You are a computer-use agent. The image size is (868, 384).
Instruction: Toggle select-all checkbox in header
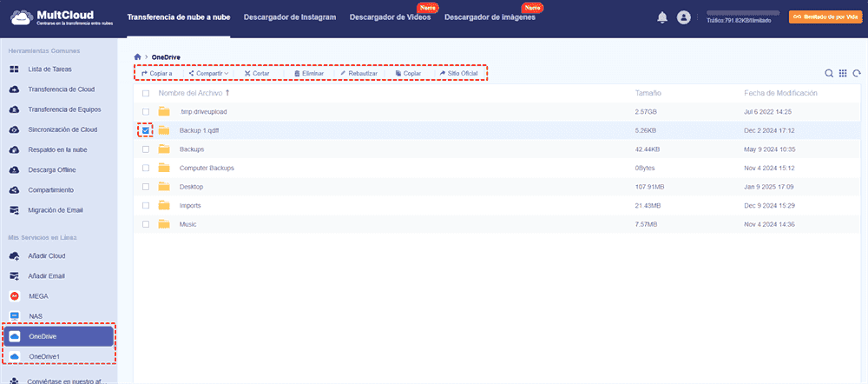click(146, 93)
